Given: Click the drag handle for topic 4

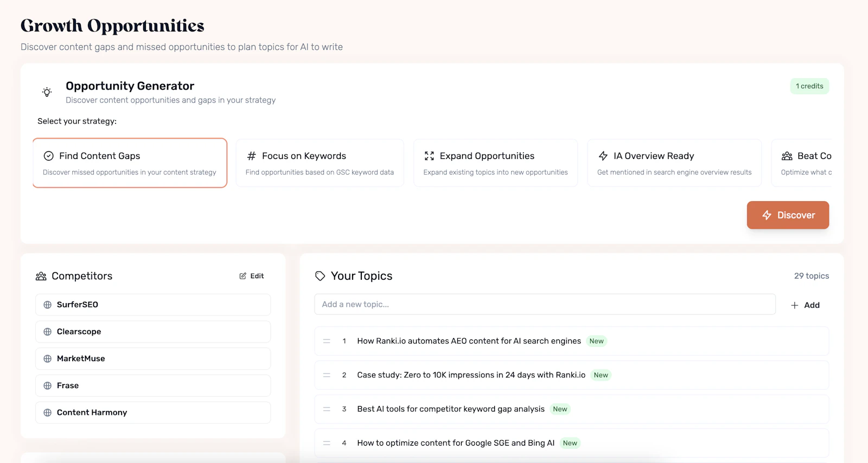Looking at the screenshot, I should 327,443.
